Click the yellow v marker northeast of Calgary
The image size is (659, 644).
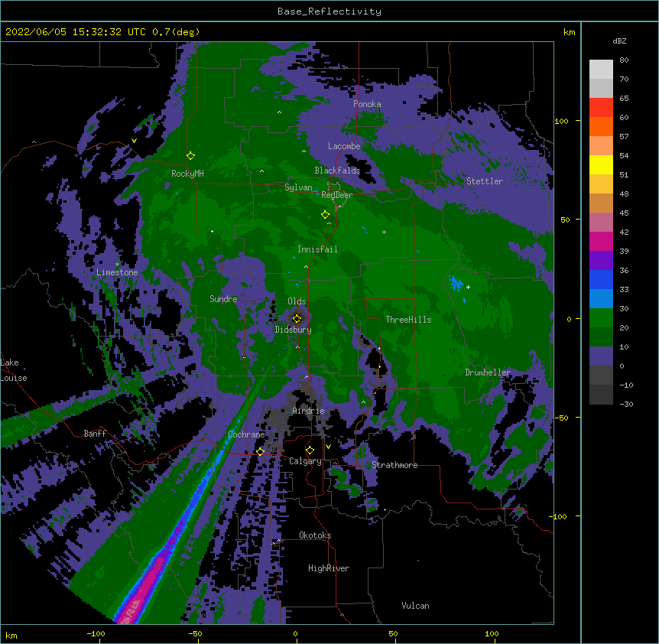pos(328,447)
